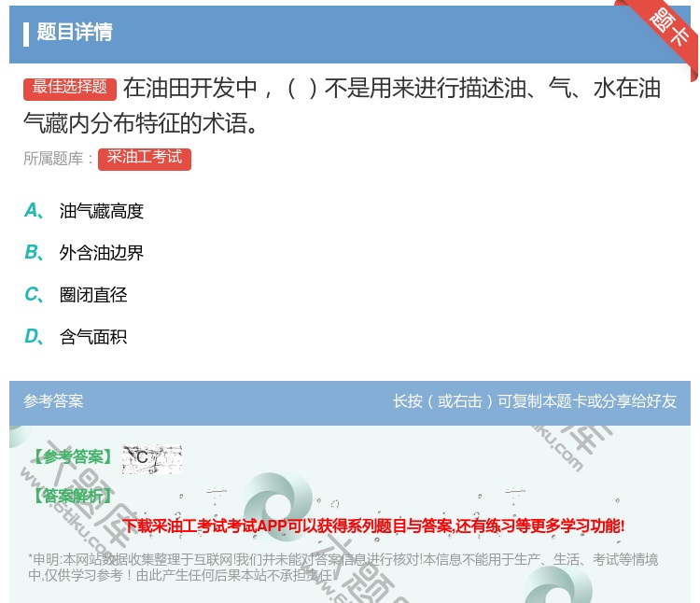Image resolution: width=700 pixels, height=603 pixels.
Task: Click the 【答案解析】 green label
Action: [x=72, y=496]
